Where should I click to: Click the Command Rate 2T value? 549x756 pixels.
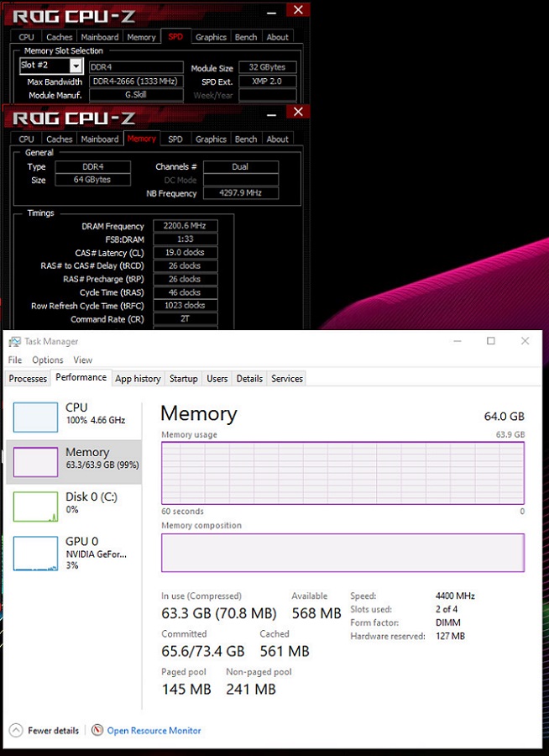185,318
